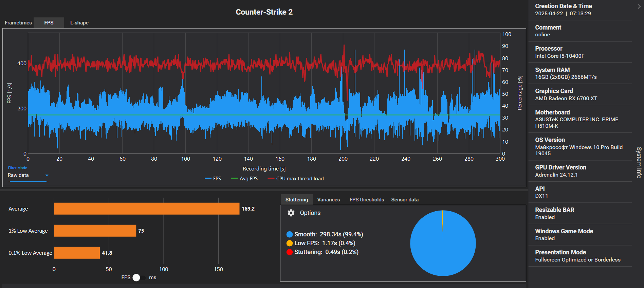The image size is (644, 288).
Task: Switch to the Frametimes tab
Action: pyautogui.click(x=18, y=23)
